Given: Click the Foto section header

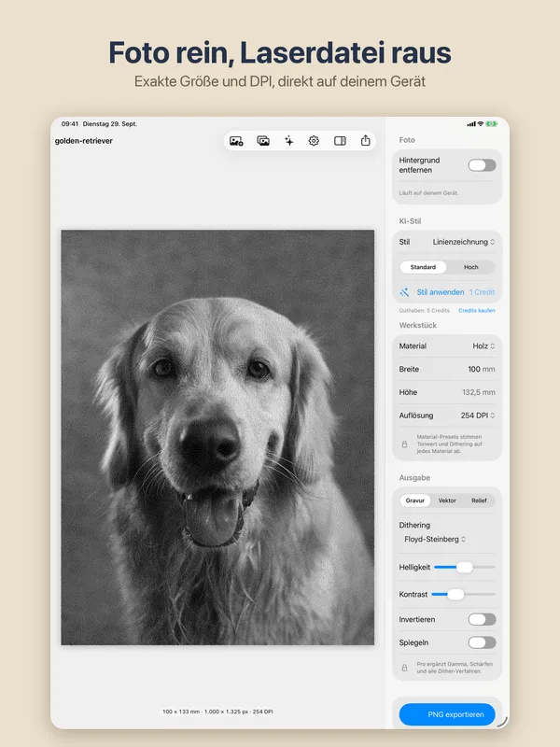Looking at the screenshot, I should 407,140.
